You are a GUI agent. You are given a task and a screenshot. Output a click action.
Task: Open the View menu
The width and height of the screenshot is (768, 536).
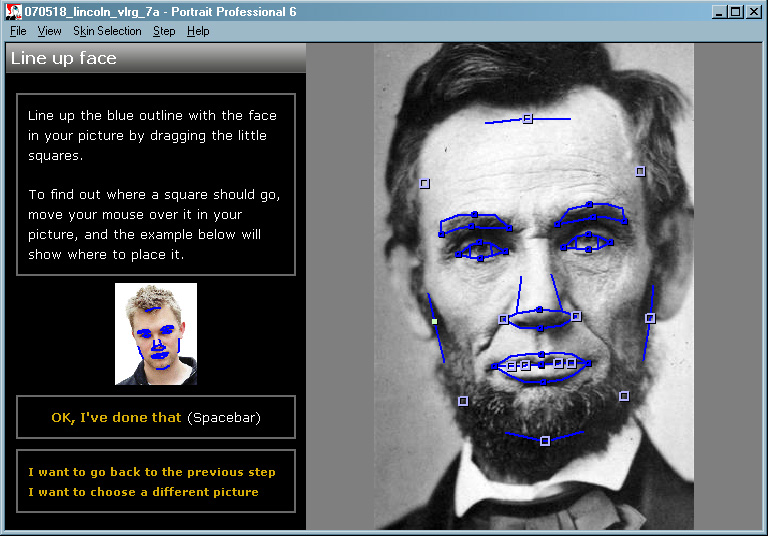[49, 31]
